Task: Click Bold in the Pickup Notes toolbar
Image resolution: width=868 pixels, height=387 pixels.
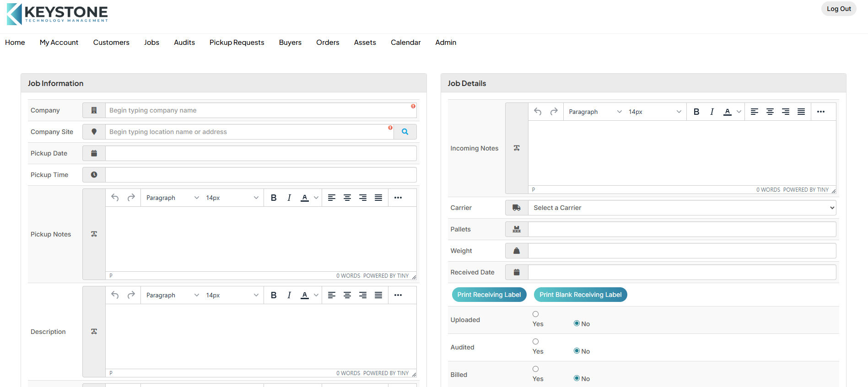Action: click(x=274, y=198)
